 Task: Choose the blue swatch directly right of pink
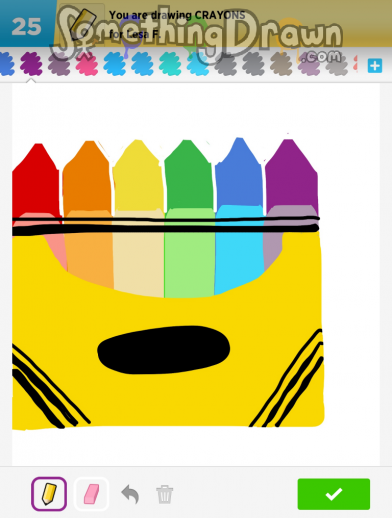pos(114,63)
